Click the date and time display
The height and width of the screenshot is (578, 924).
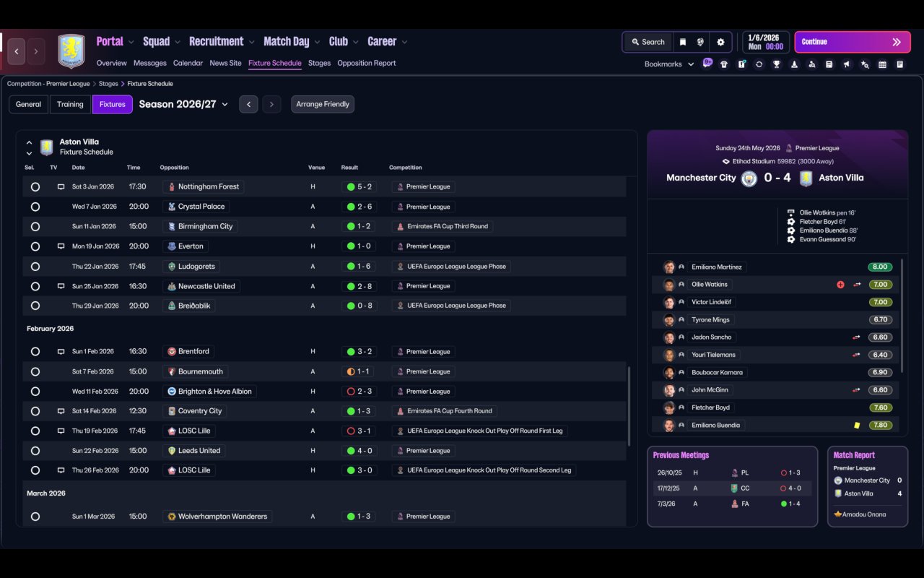(765, 42)
